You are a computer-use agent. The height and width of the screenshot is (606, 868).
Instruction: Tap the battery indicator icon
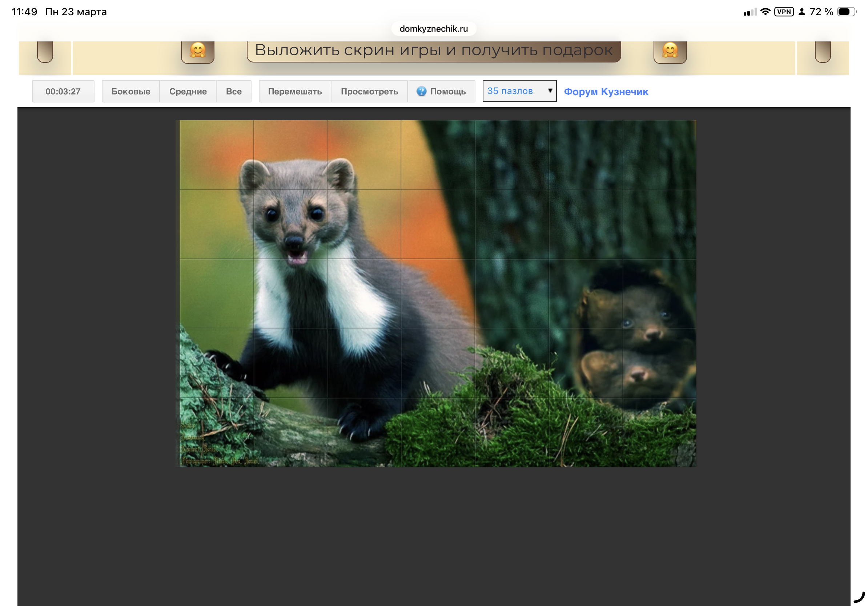point(846,12)
